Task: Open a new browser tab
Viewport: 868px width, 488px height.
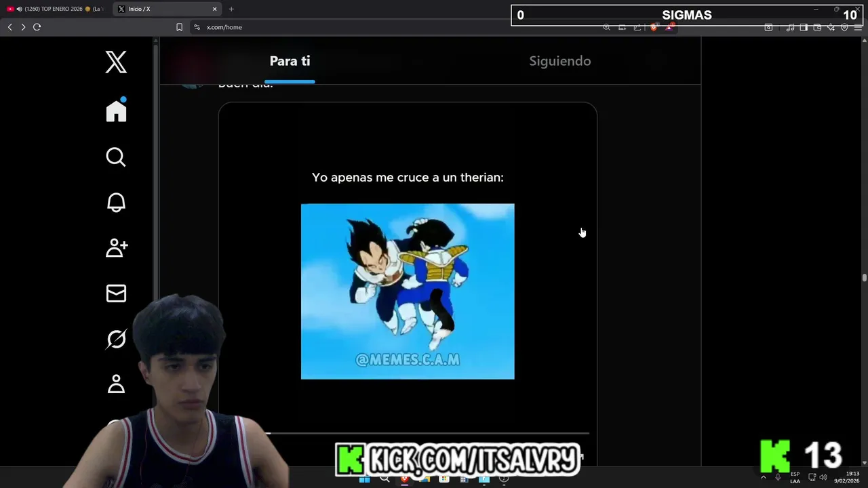Action: coord(231,9)
